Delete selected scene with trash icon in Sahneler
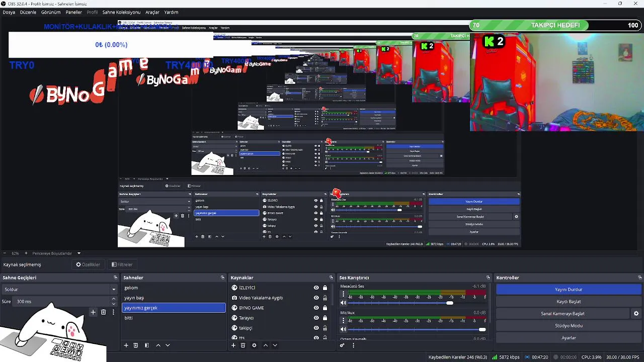Image resolution: width=644 pixels, height=362 pixels. click(135, 345)
